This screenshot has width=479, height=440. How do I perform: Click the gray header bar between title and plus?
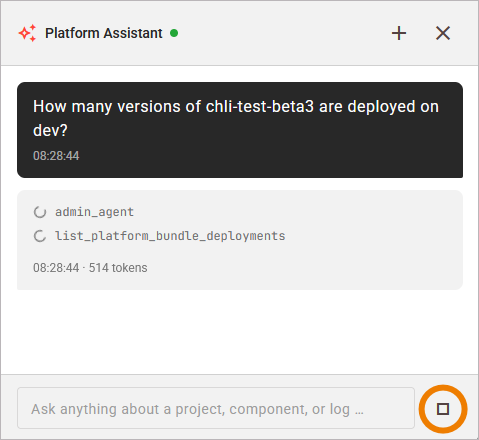[x=283, y=33]
